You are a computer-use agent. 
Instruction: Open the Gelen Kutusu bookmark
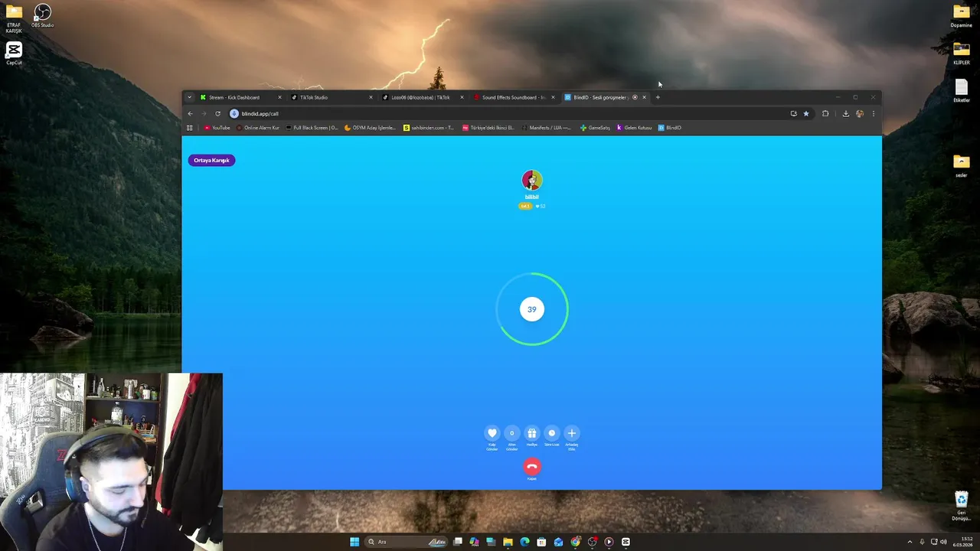[635, 128]
